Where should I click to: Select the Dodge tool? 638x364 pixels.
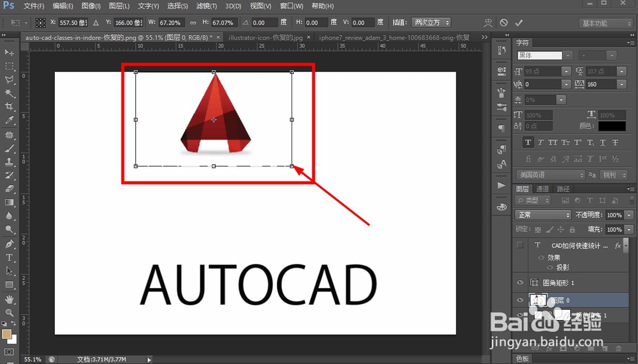click(x=9, y=229)
